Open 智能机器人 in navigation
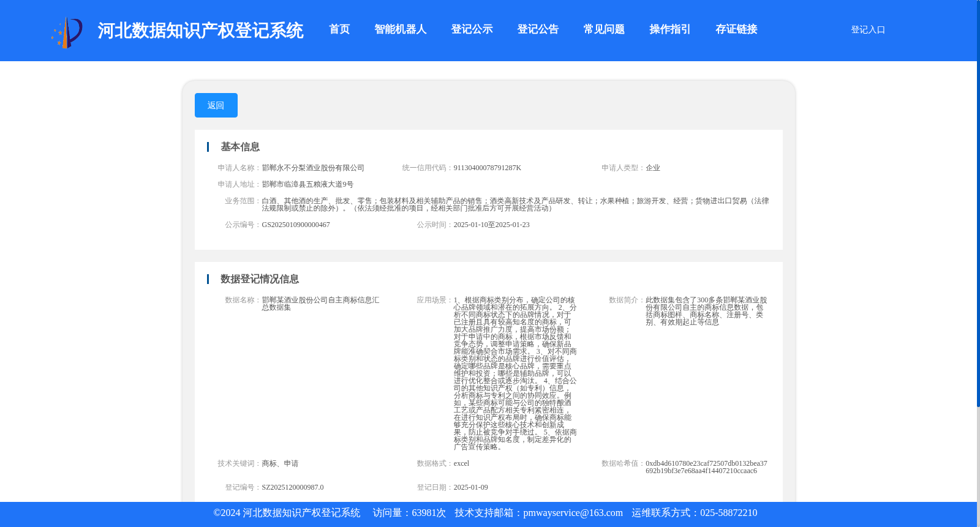Image resolution: width=980 pixels, height=527 pixels. 401,29
